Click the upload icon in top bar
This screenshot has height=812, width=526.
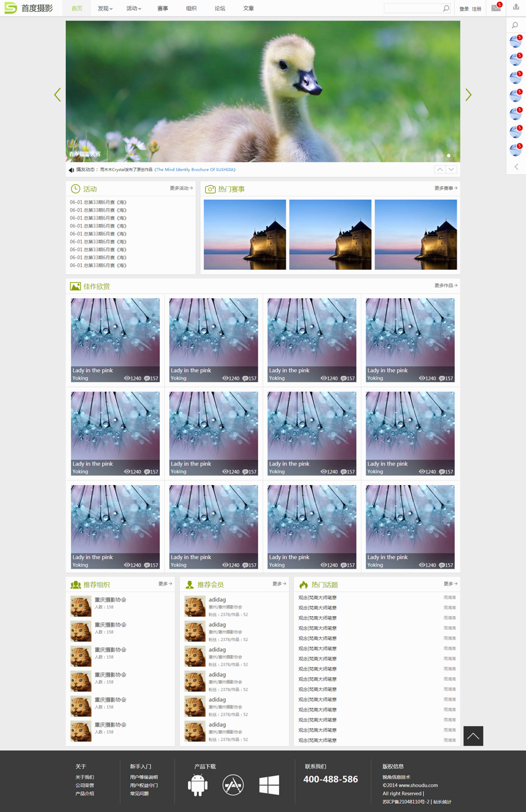[516, 8]
